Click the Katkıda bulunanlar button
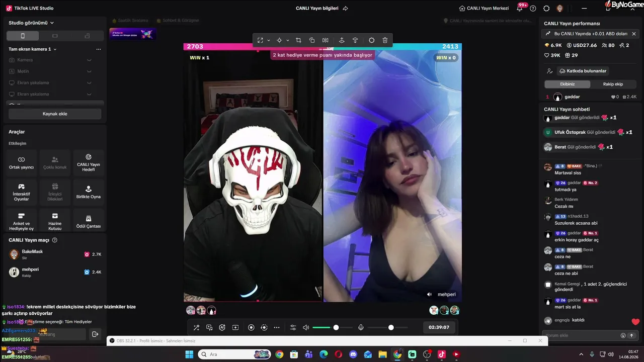 pyautogui.click(x=583, y=71)
